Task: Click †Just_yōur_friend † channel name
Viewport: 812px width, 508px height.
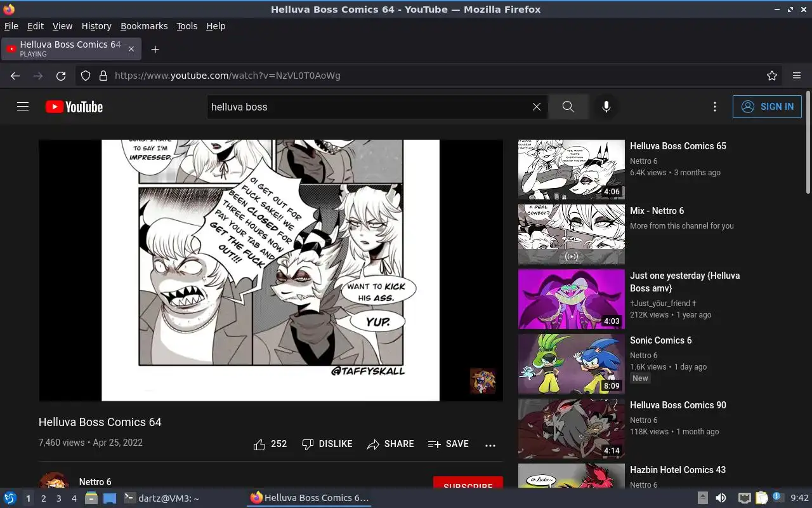Action: pyautogui.click(x=663, y=304)
